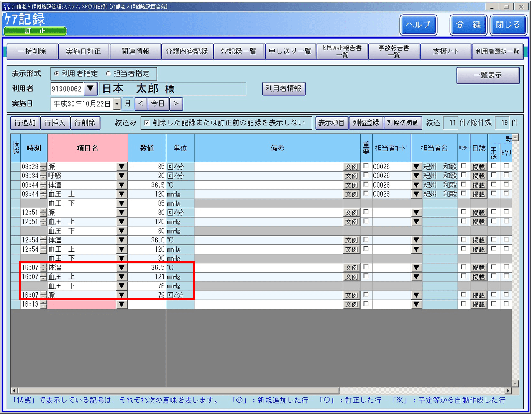Viewport: 532px width, 414px height.
Task: Open 利用者情報 for 日本 太郎
Action: (x=284, y=89)
